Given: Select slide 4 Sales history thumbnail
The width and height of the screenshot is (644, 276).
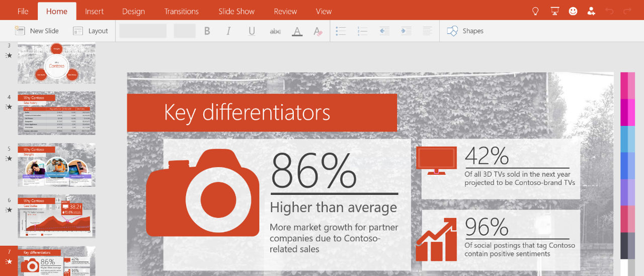Looking at the screenshot, I should click(56, 113).
